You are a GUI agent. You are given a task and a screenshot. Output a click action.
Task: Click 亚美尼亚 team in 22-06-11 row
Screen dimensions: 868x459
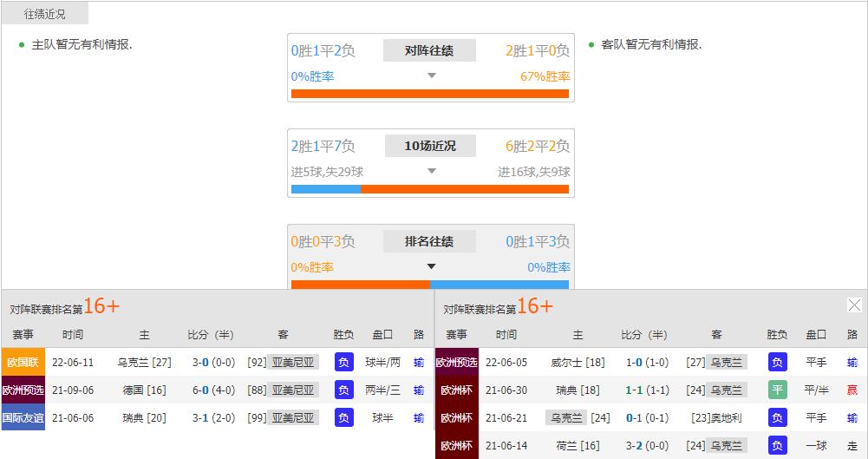[x=293, y=362]
